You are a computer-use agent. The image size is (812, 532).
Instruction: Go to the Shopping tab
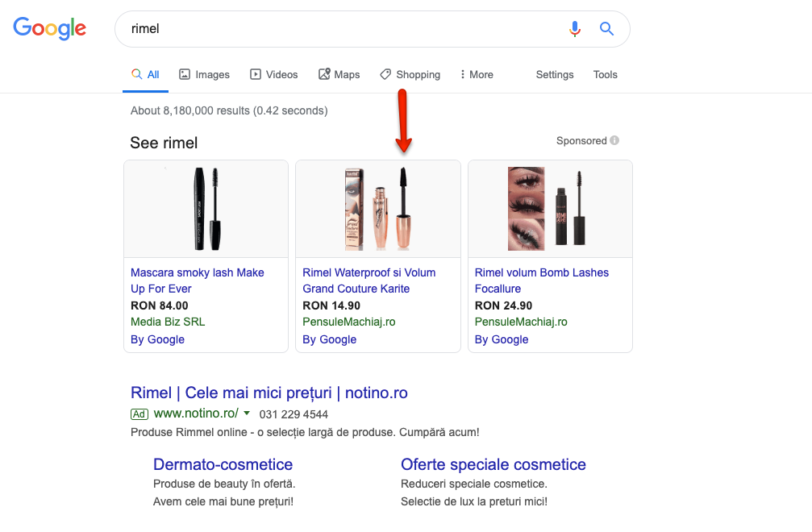pyautogui.click(x=410, y=74)
